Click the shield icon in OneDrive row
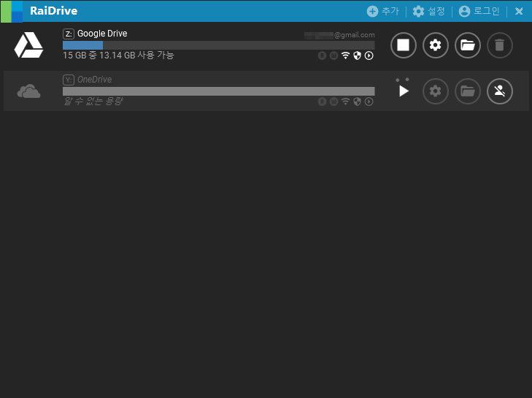The height and width of the screenshot is (398, 532). click(x=357, y=102)
